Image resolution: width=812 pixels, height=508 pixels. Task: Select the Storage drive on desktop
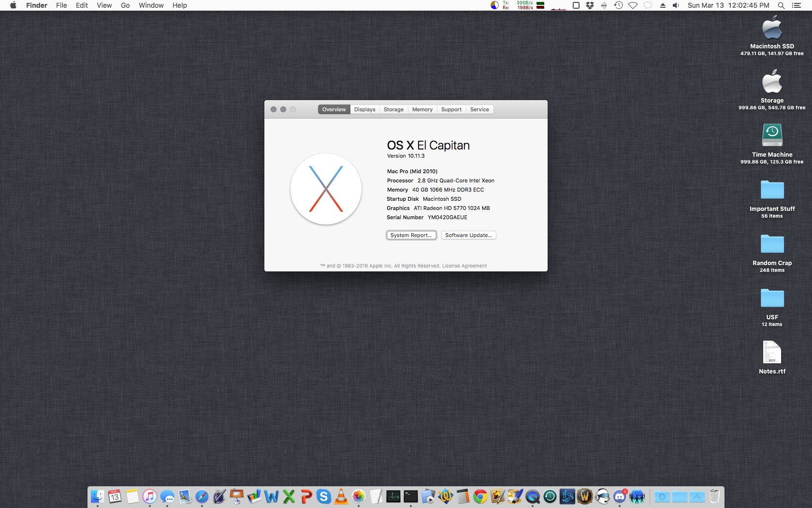[772, 90]
